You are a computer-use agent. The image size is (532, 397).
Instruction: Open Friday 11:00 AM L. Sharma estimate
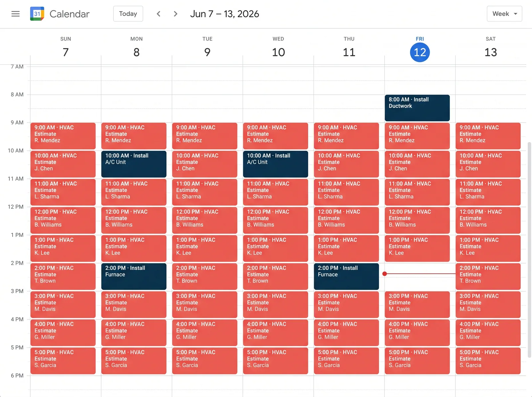pyautogui.click(x=417, y=192)
